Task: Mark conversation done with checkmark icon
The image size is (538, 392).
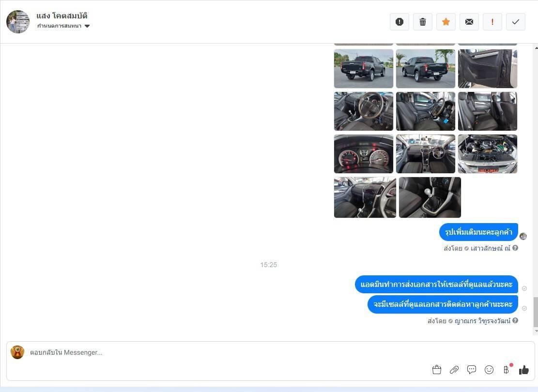Action: tap(516, 22)
